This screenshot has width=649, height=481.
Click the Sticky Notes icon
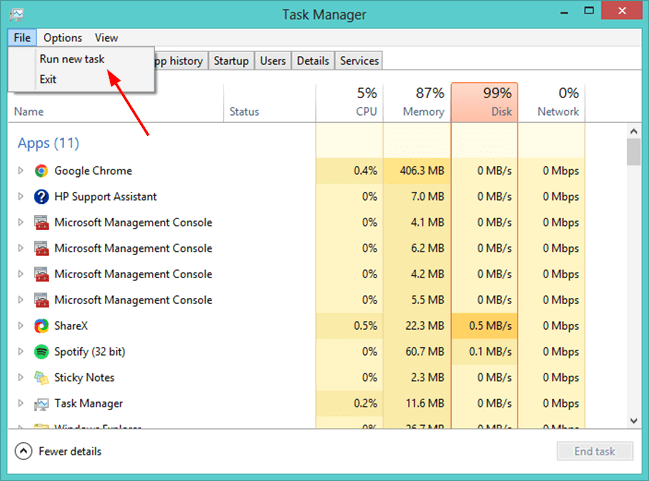41,378
